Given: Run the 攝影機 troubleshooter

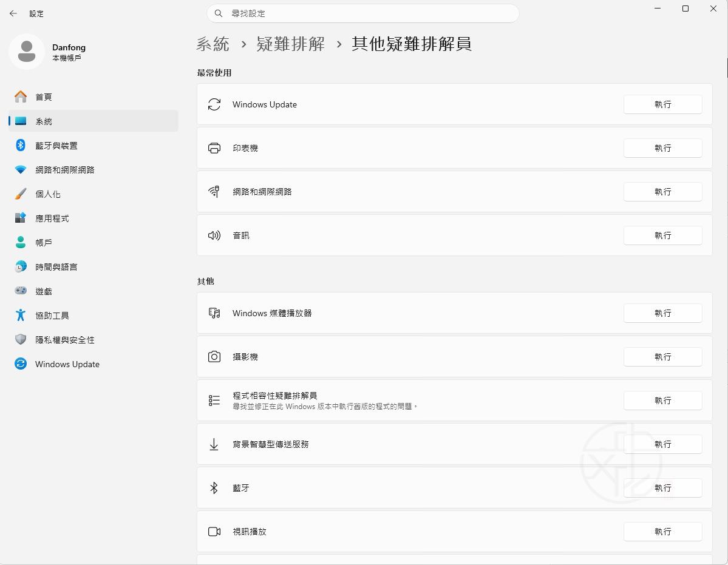Looking at the screenshot, I should (662, 357).
